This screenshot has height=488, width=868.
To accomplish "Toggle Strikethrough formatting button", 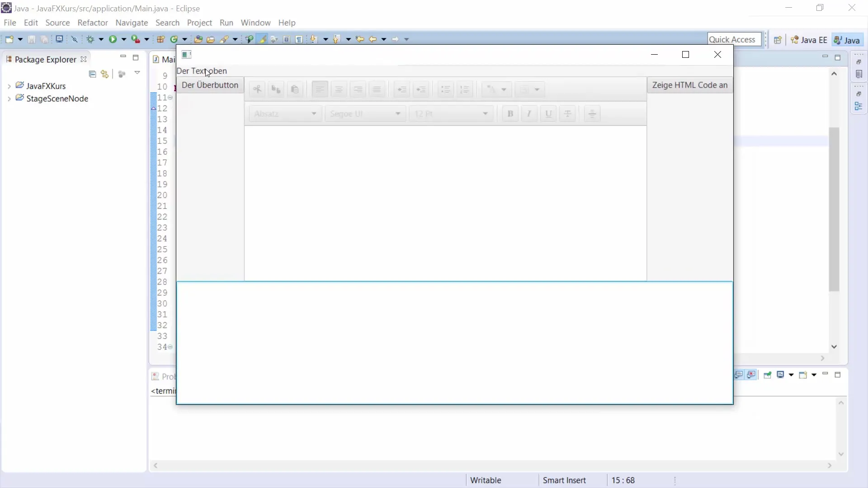I will (567, 114).
